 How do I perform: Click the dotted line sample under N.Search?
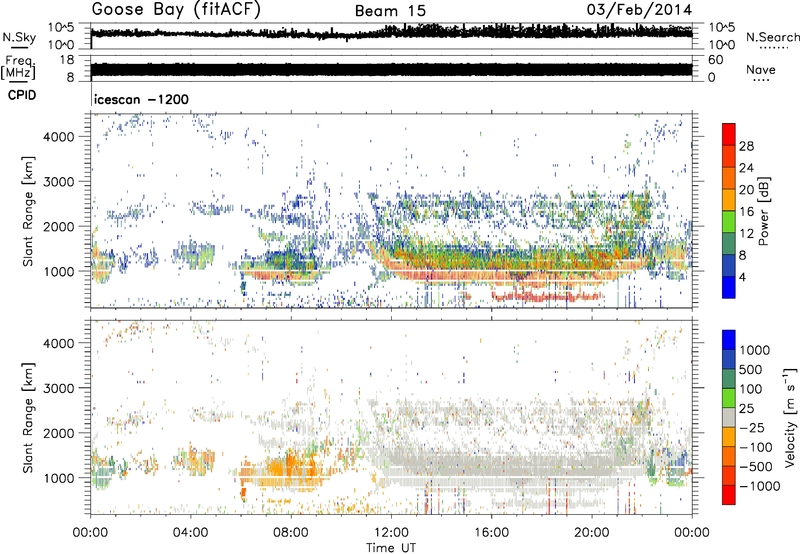click(x=773, y=48)
